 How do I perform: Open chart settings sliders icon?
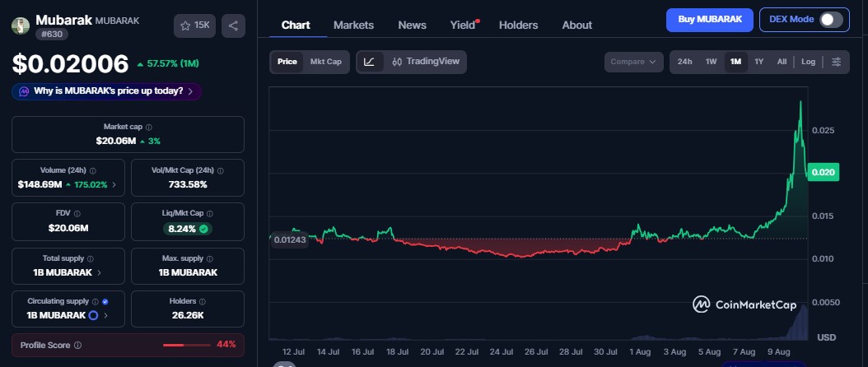click(837, 62)
